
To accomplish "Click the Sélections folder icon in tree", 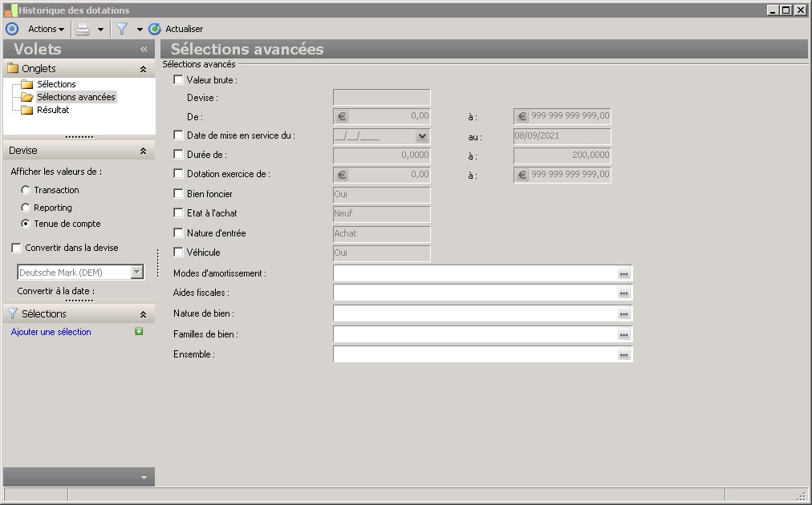I will coord(27,84).
